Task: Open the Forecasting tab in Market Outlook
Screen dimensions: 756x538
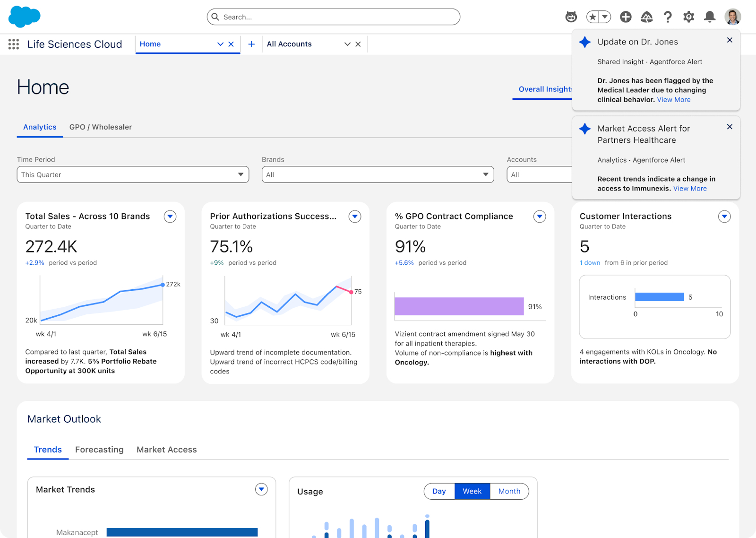Action: click(x=99, y=450)
